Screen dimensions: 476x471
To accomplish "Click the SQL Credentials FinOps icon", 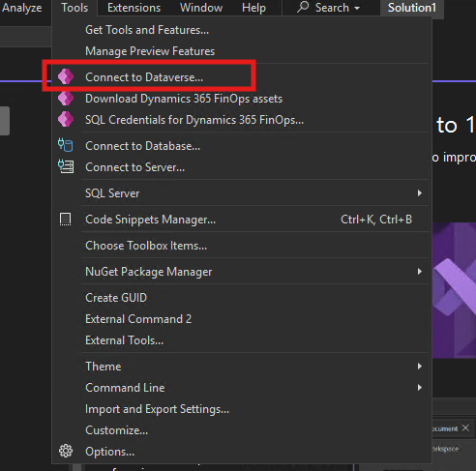I will pyautogui.click(x=66, y=120).
